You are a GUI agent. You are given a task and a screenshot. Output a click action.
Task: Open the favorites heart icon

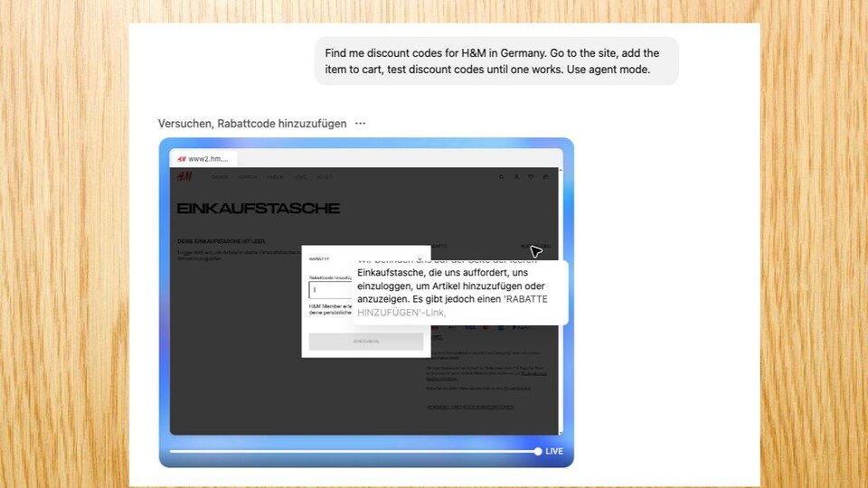[x=531, y=177]
